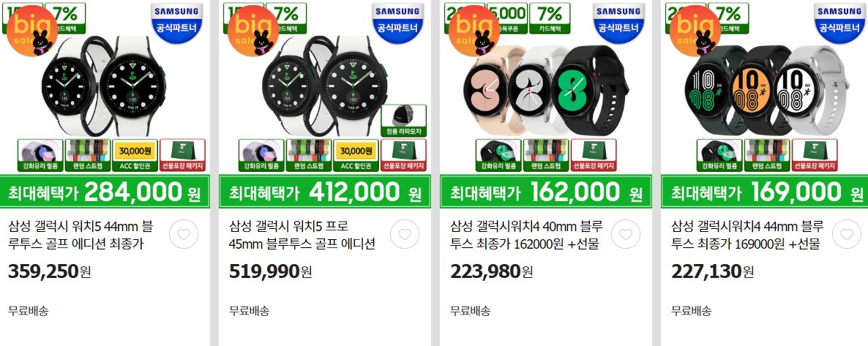This screenshot has width=868, height=346.
Task: Click the 최대혜택가 412,000원 green banner
Action: [325, 192]
